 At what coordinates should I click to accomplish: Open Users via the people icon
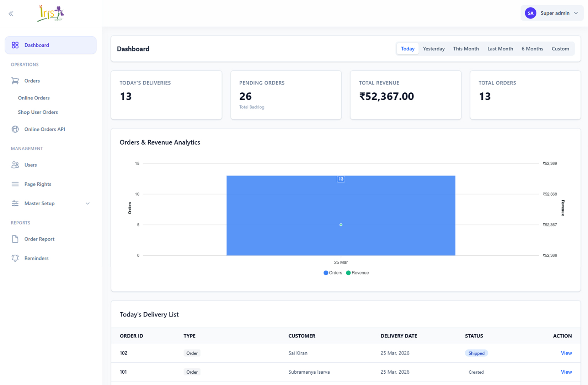15,165
